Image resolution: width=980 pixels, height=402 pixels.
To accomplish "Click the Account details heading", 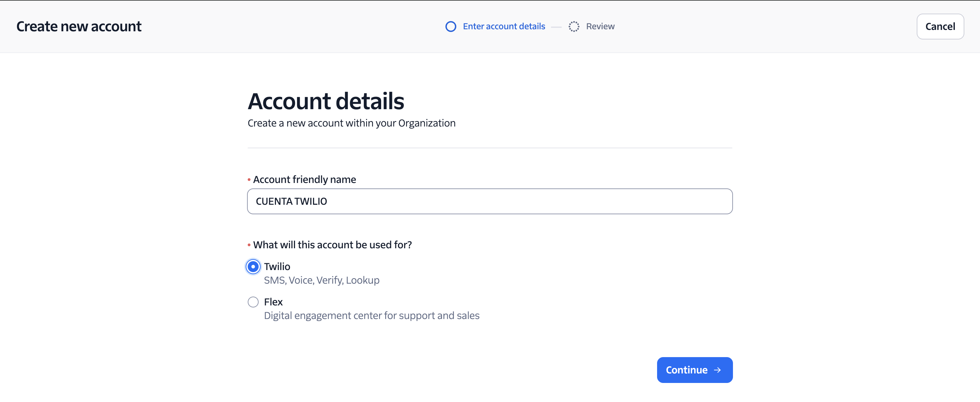I will 326,101.
